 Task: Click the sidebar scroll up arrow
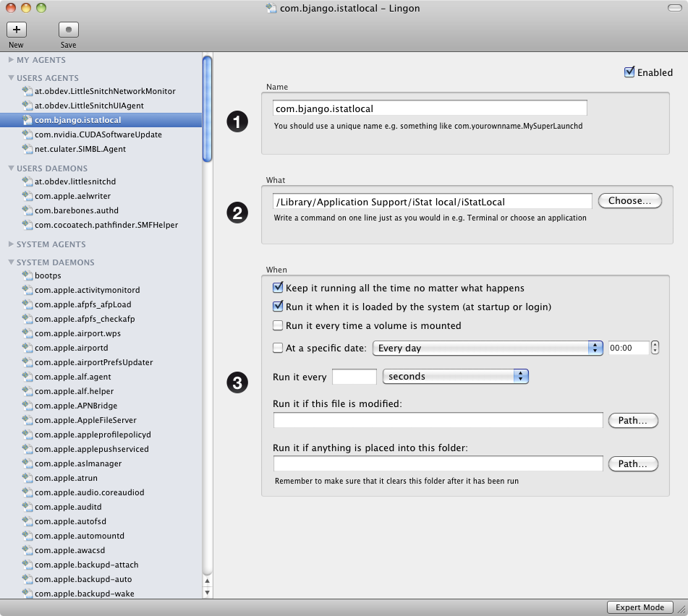coord(207,581)
